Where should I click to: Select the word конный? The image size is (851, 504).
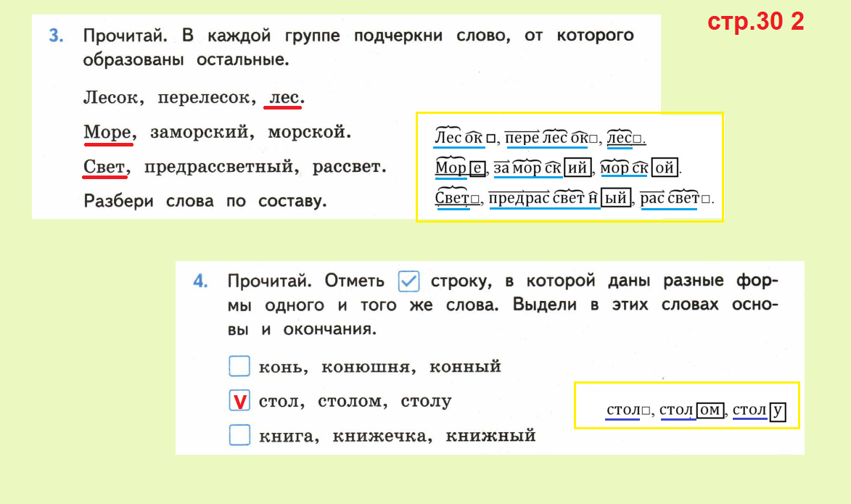coord(465,367)
